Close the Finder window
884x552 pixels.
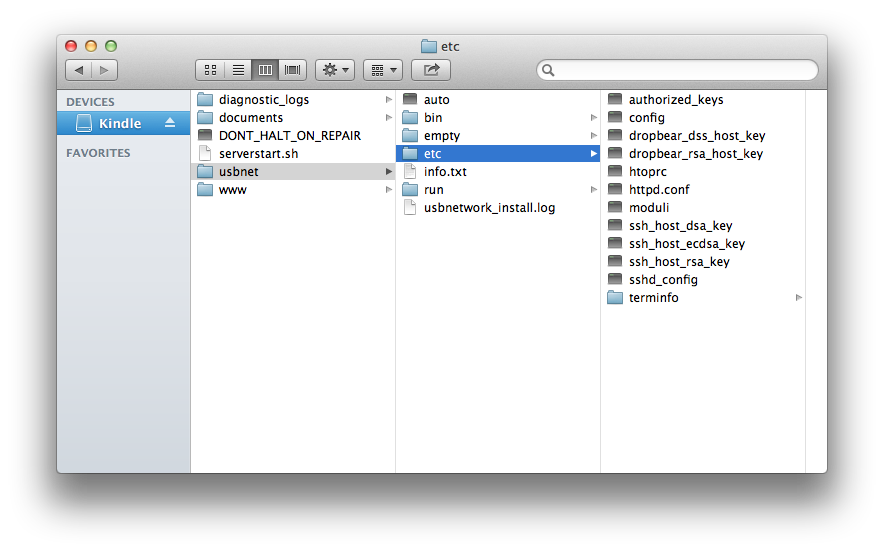pos(71,46)
